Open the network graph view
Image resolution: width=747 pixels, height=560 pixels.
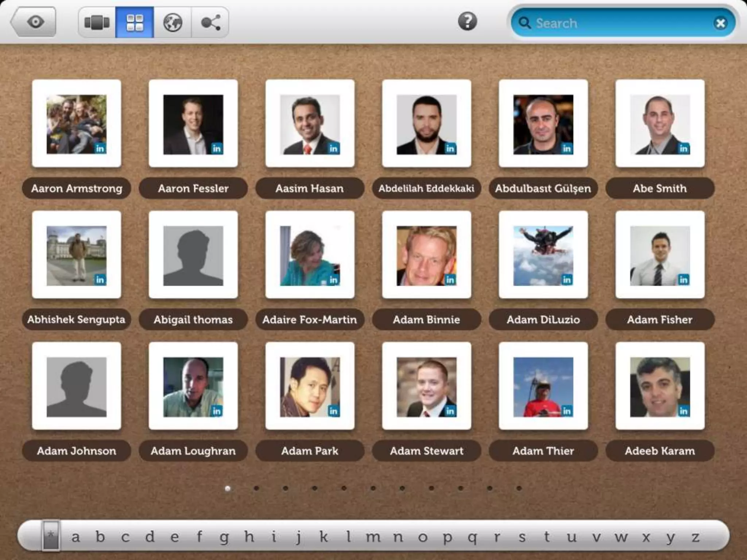point(210,23)
